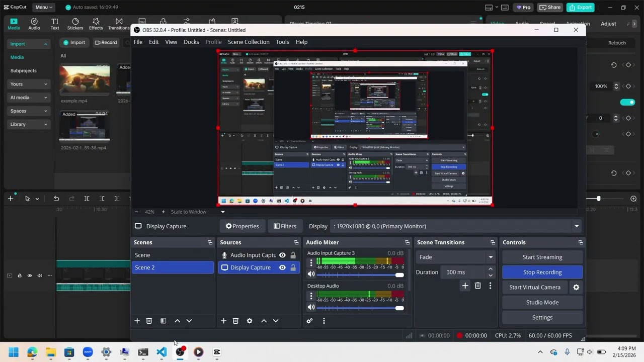The height and width of the screenshot is (362, 644).
Task: Expand the Library section in CapCut
Action: click(x=29, y=124)
